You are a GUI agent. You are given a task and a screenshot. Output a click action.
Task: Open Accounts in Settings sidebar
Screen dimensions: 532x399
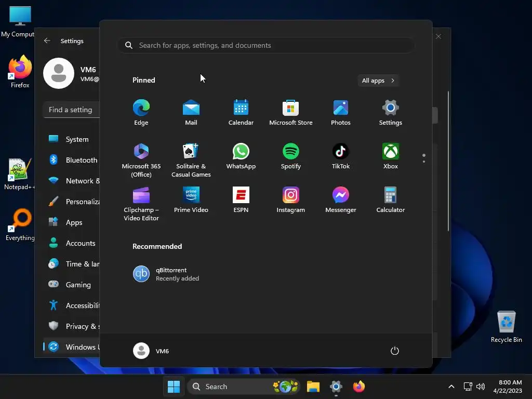[x=72, y=243]
